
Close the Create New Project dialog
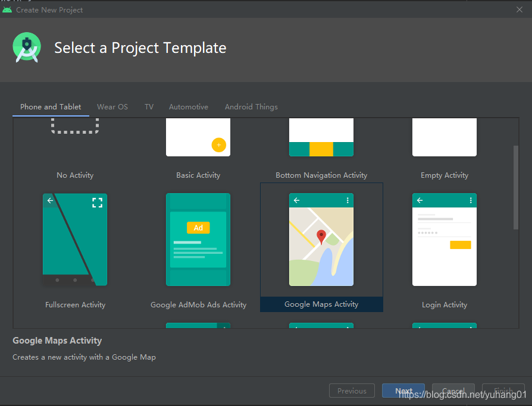(x=520, y=10)
